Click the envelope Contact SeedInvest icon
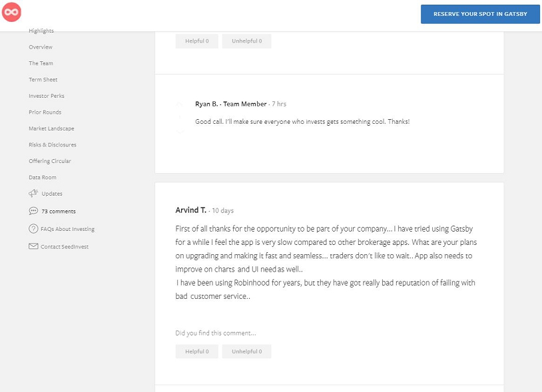542x392 pixels. [x=33, y=246]
